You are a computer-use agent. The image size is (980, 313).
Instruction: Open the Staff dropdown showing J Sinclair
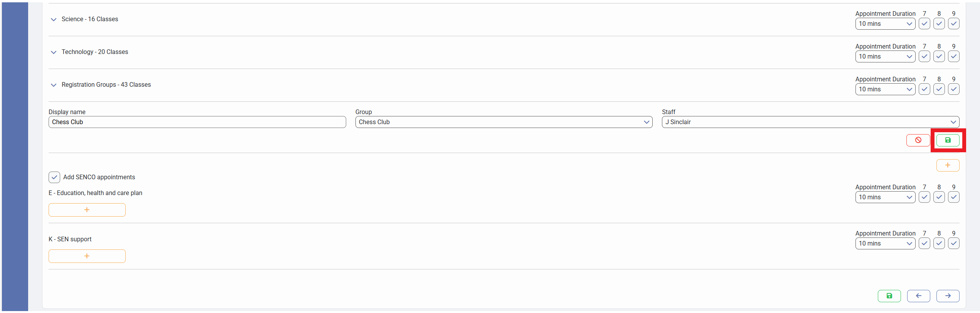[810, 122]
